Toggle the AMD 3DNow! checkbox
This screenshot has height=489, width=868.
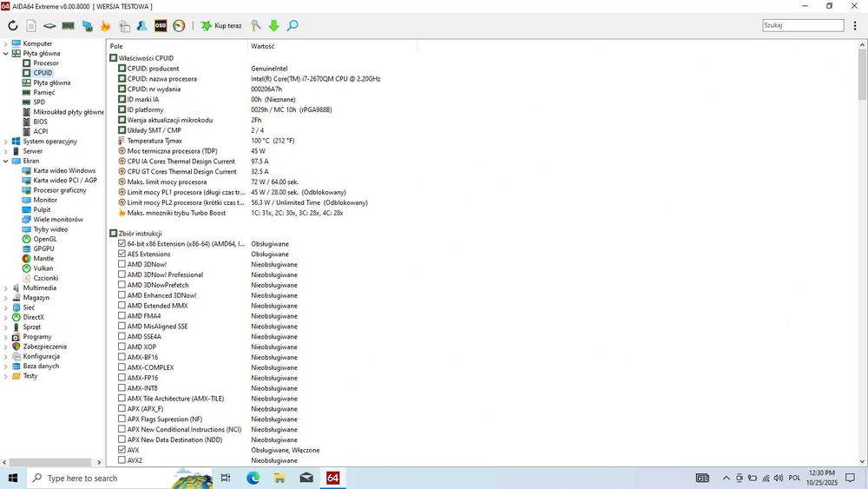click(122, 264)
